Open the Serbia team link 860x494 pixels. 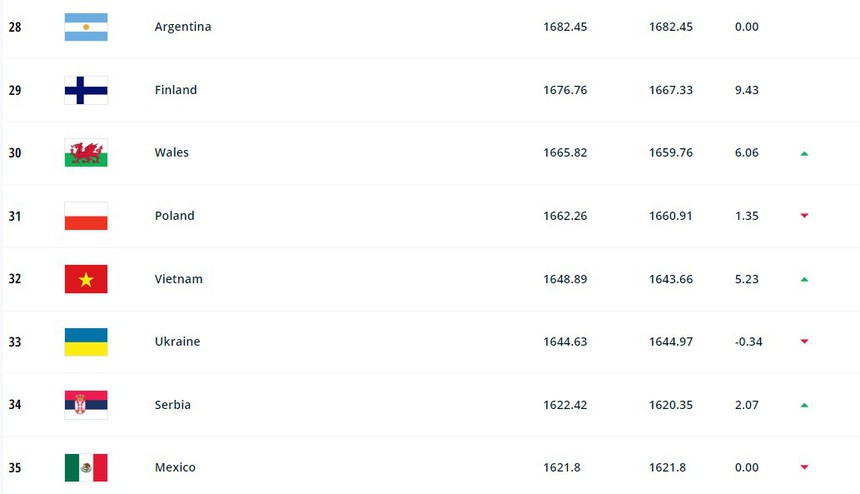coord(173,405)
